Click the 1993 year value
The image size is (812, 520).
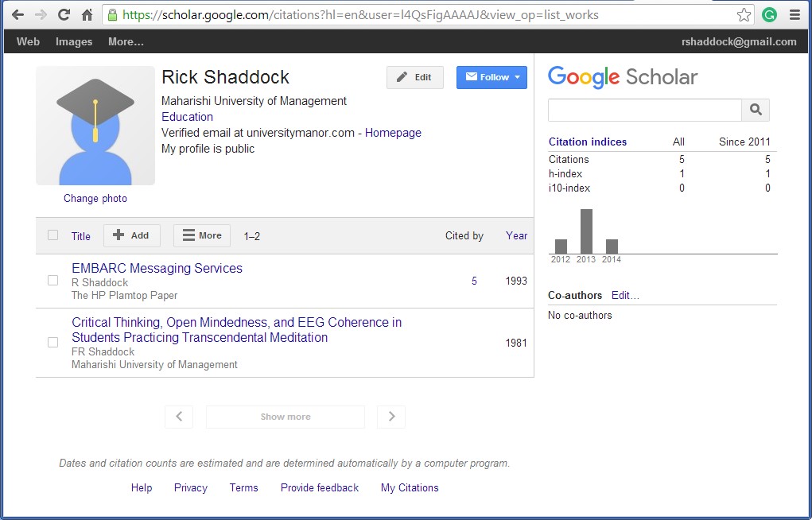tap(516, 281)
